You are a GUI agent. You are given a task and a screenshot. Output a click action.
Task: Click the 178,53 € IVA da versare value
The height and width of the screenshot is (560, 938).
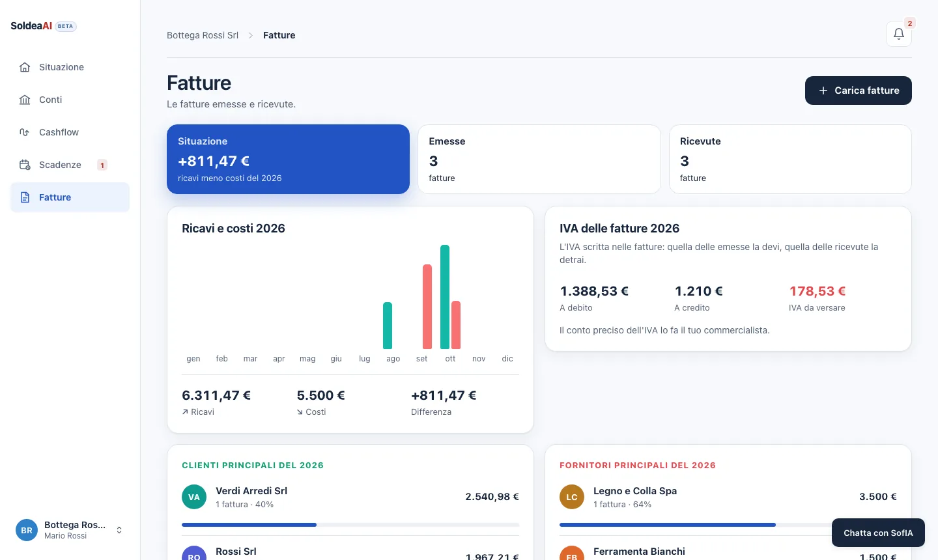[817, 291]
